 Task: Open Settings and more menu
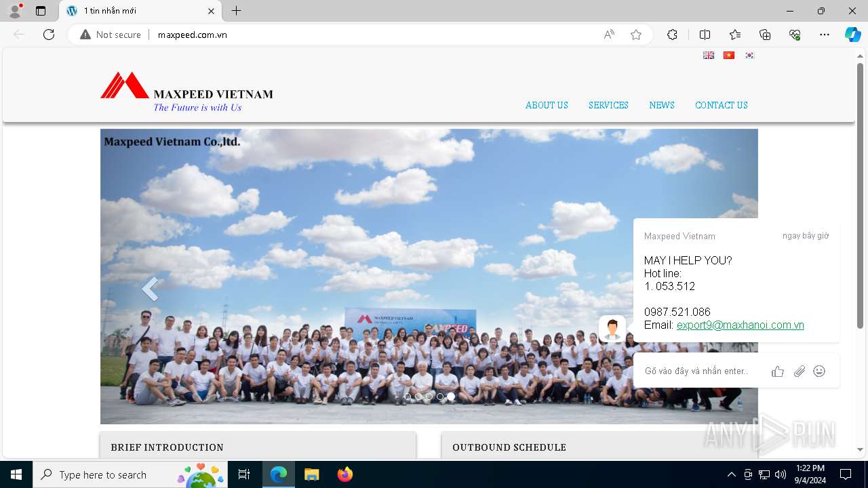click(x=825, y=35)
